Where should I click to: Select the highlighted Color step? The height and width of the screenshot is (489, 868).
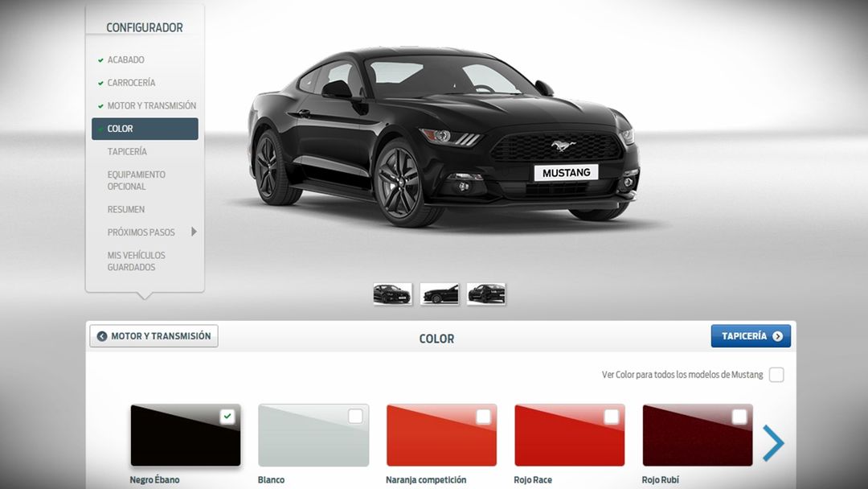(145, 129)
